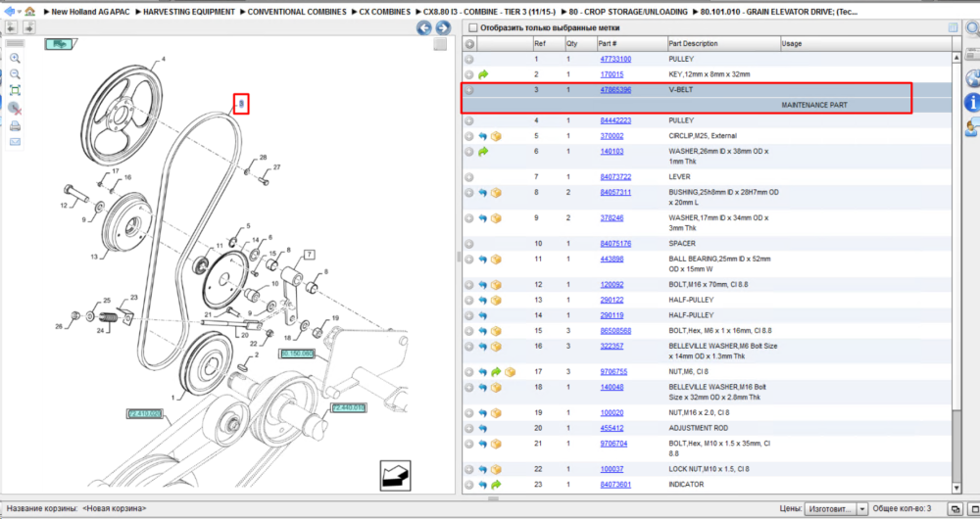Image resolution: width=980 pixels, height=519 pixels.
Task: Open the globe icon in right sidebar
Action: click(x=973, y=78)
